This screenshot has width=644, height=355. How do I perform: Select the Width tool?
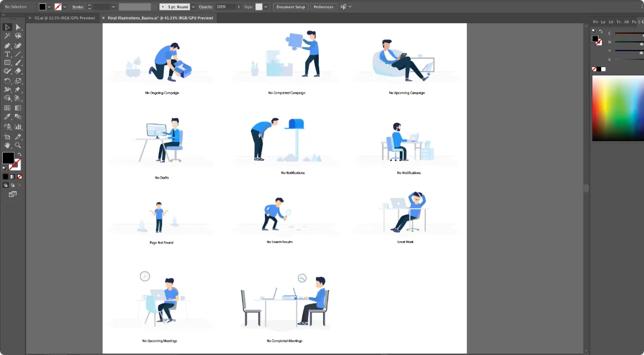click(x=7, y=89)
